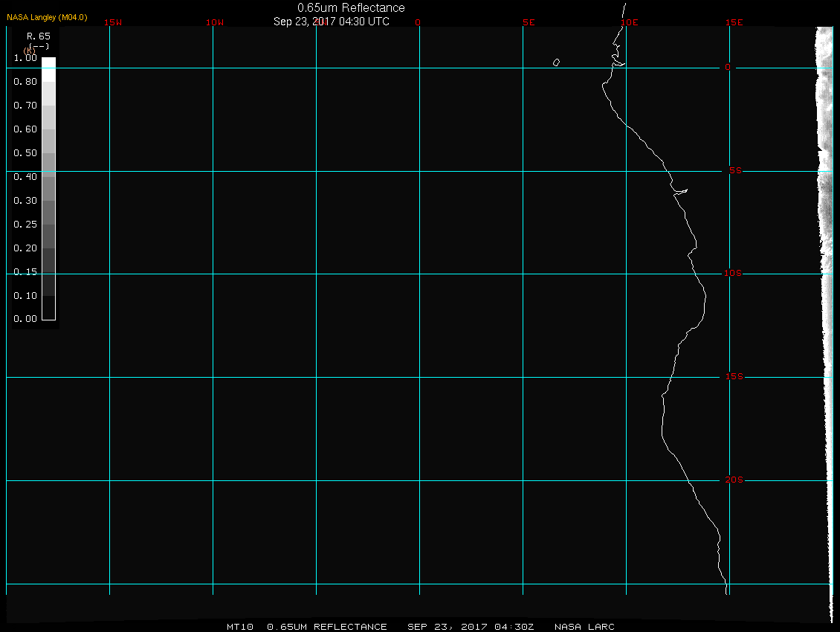Screen dimensions: 840x632
Task: Click the 0.00 colorbar value
Action: point(25,319)
